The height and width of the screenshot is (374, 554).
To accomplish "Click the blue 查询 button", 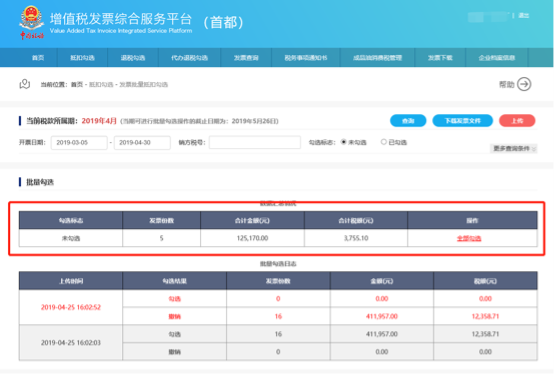I will point(408,121).
